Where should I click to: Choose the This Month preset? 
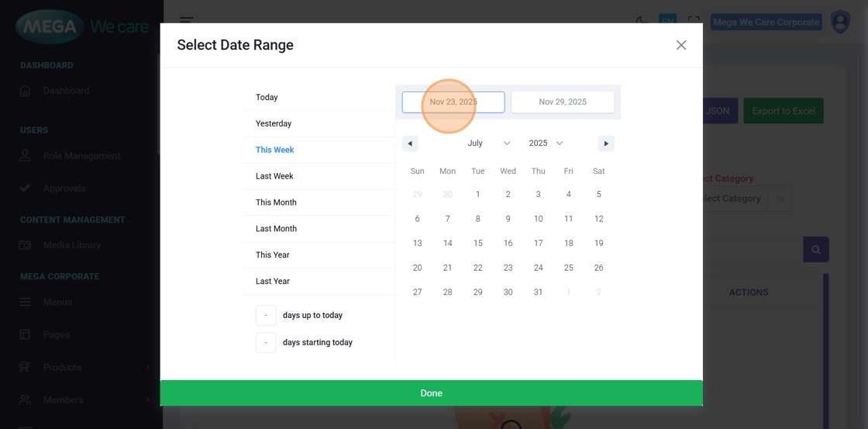coord(276,202)
